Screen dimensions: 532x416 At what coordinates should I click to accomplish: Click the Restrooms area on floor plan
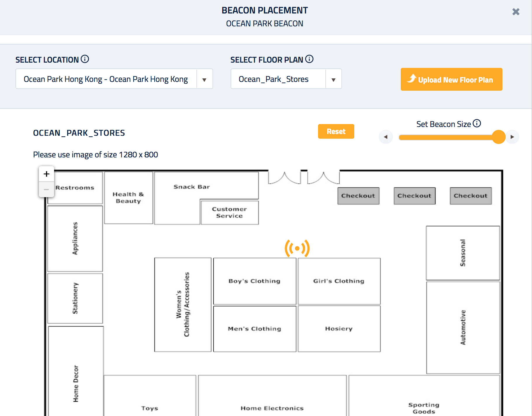point(75,188)
